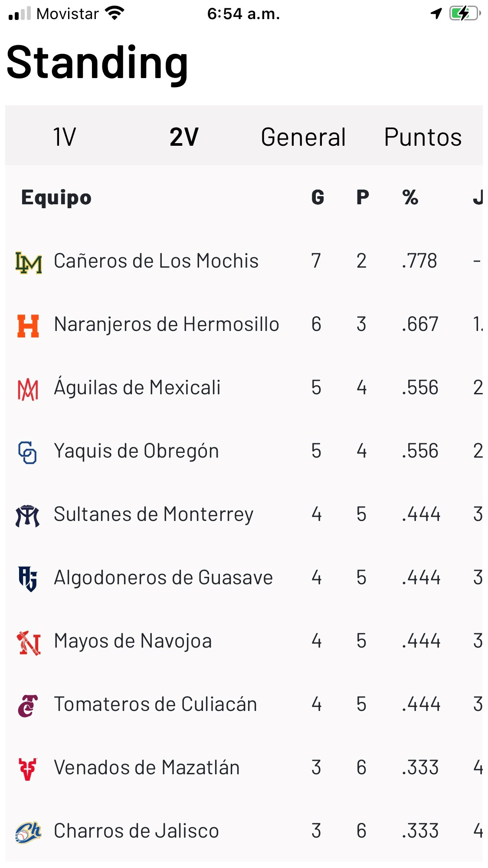Tap the battery charging icon
488x868 pixels.
click(x=464, y=13)
